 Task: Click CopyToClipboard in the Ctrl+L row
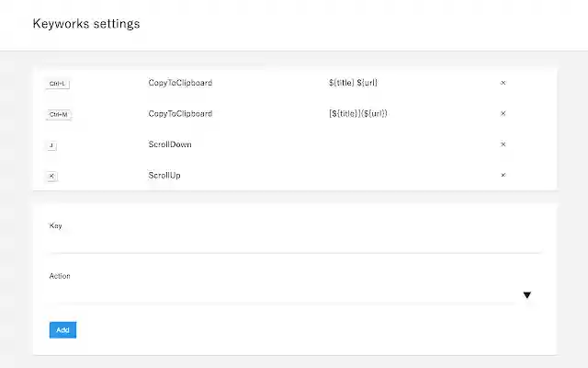(x=180, y=83)
